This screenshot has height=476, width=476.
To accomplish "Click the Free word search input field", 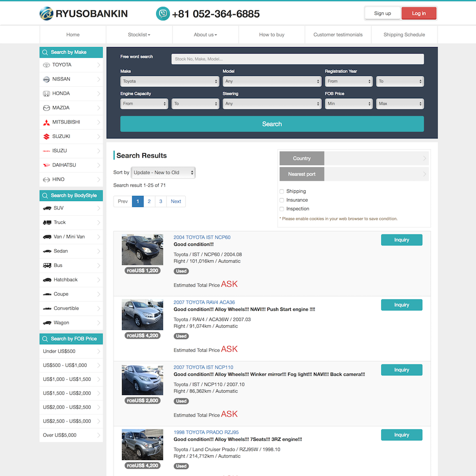I will (297, 59).
